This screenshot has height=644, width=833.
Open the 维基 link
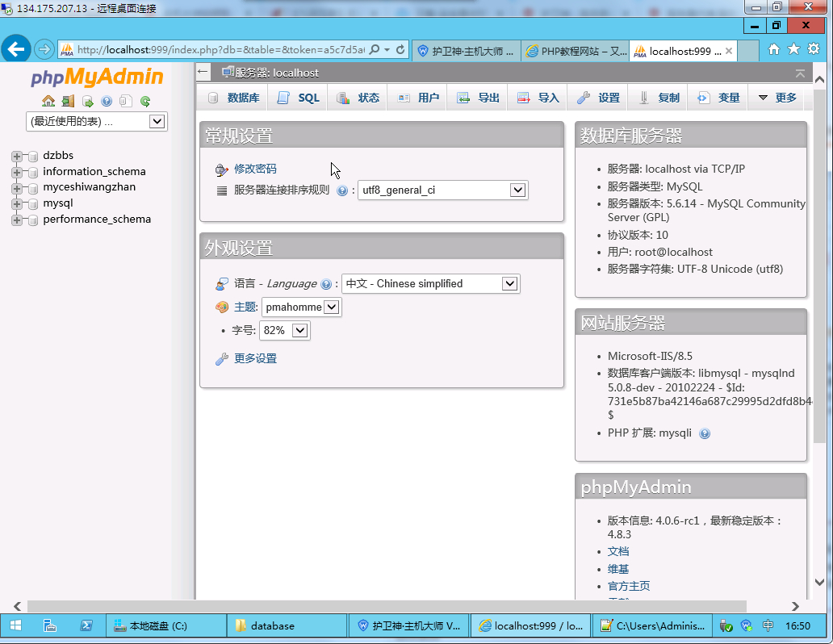tap(617, 569)
